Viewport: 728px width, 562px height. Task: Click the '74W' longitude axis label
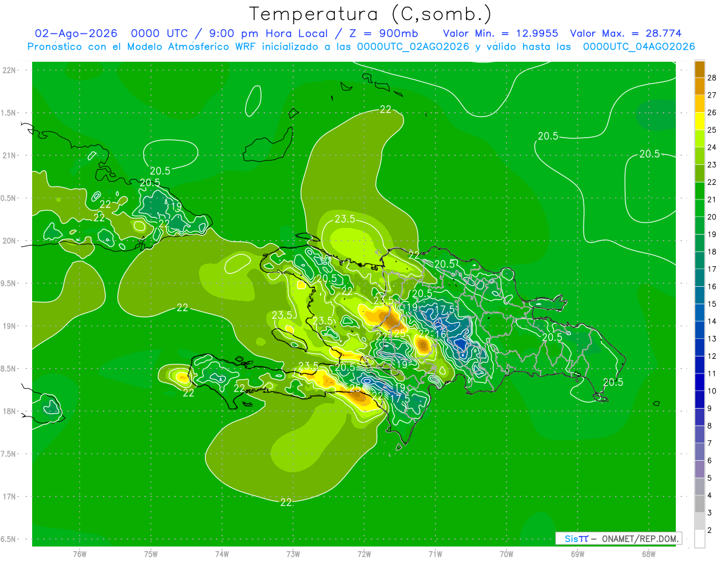coord(222,554)
